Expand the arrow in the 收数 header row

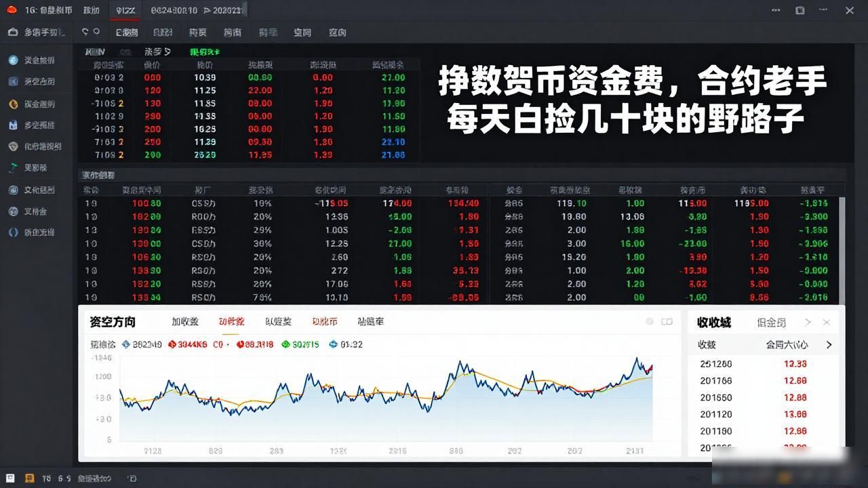[829, 345]
